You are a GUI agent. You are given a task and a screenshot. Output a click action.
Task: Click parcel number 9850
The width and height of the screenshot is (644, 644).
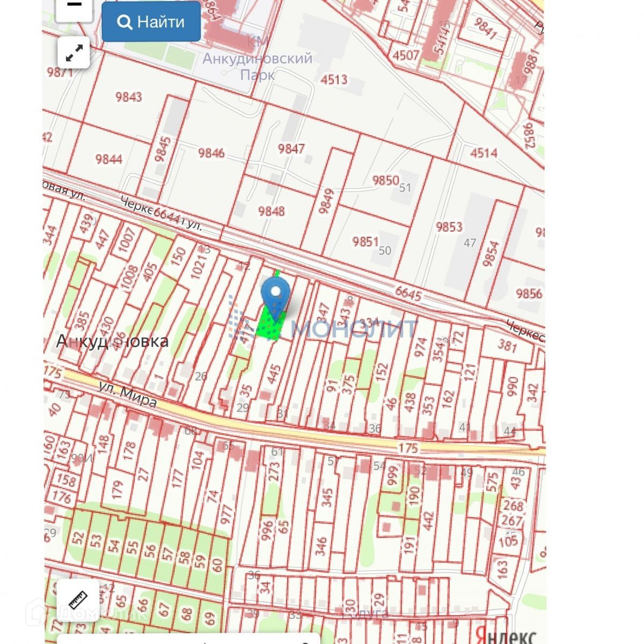click(x=386, y=180)
